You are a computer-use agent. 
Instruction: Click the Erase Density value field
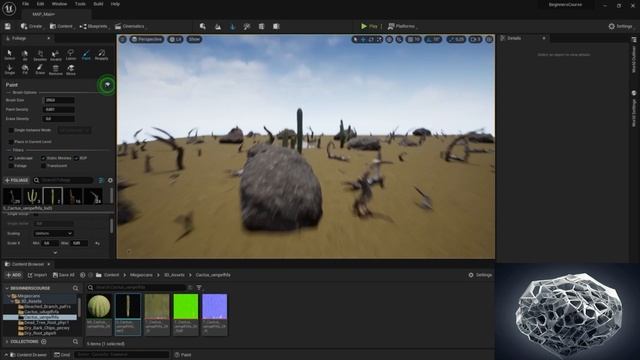(x=58, y=119)
